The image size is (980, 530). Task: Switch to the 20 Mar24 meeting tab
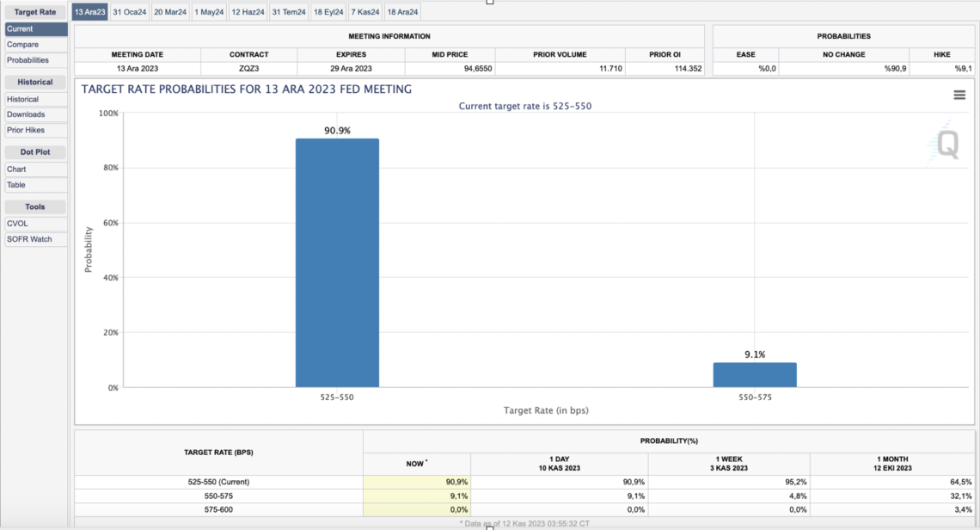click(170, 12)
